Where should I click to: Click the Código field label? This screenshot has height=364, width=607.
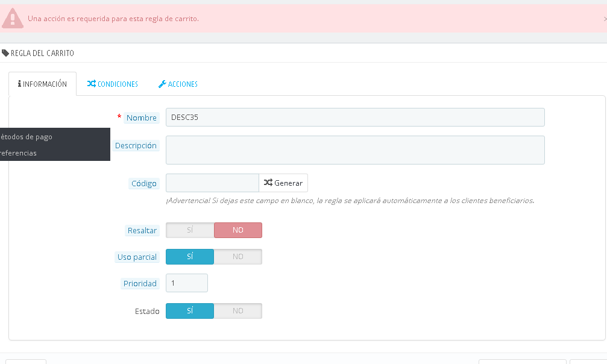[143, 184]
